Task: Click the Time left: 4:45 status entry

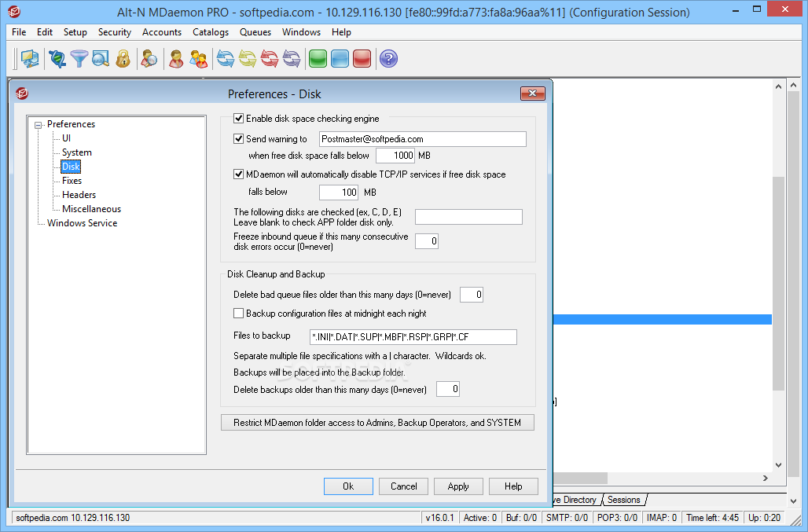Action: pyautogui.click(x=712, y=518)
